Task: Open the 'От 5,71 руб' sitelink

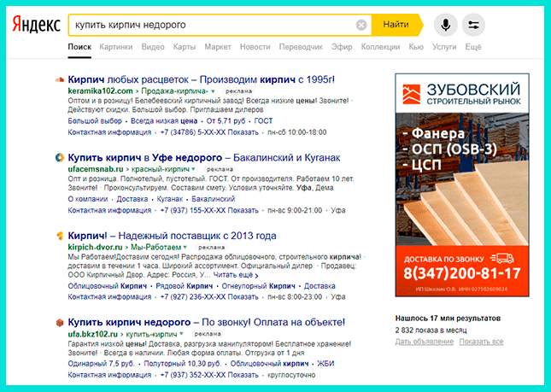Action: click(x=226, y=121)
